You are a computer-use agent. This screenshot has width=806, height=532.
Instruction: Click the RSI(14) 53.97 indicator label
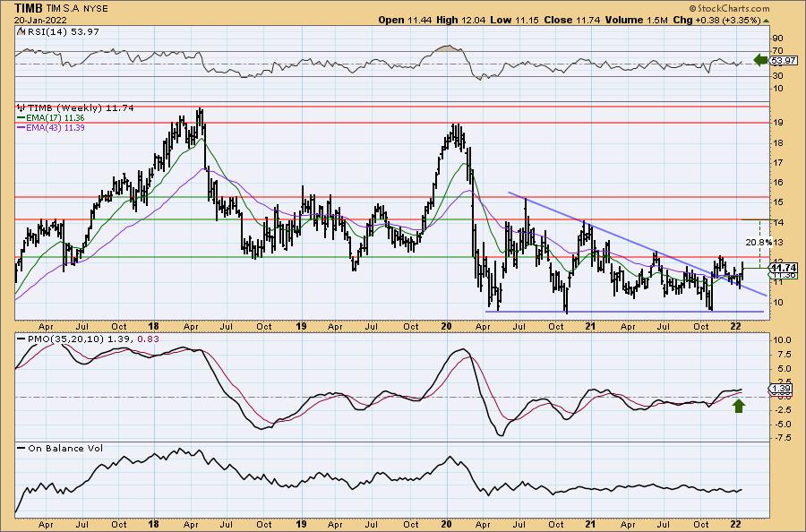tap(62, 32)
